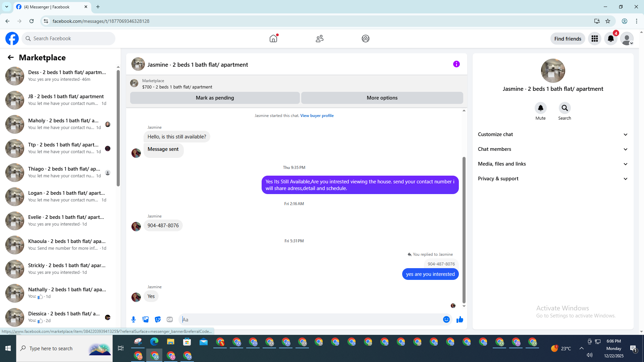
Task: Mute this conversation with bell icon
Action: click(540, 108)
